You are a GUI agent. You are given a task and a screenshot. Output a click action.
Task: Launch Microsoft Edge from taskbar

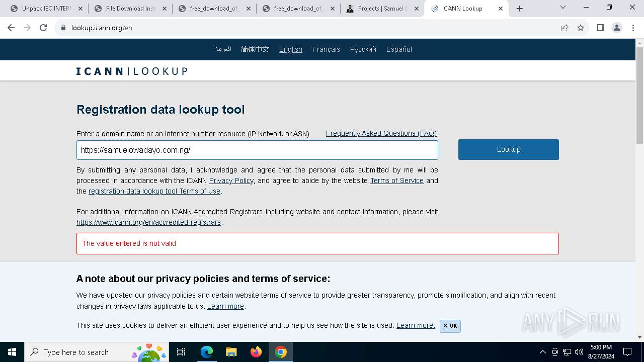pos(207,352)
